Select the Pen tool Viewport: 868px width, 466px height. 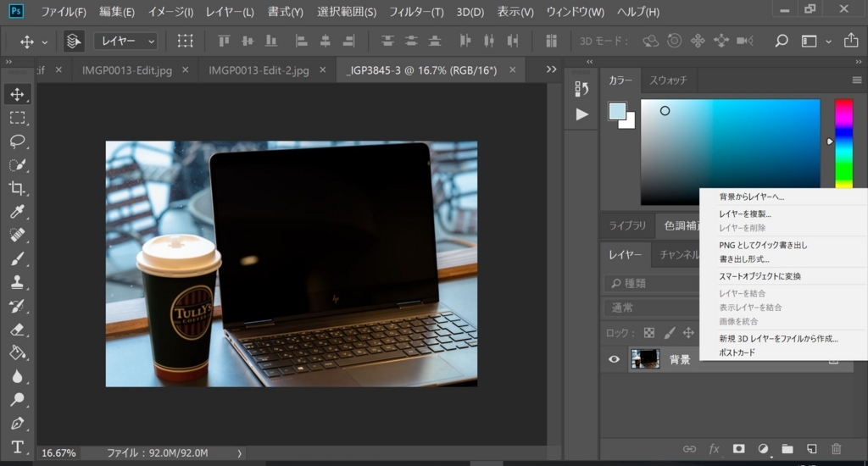pyautogui.click(x=17, y=424)
